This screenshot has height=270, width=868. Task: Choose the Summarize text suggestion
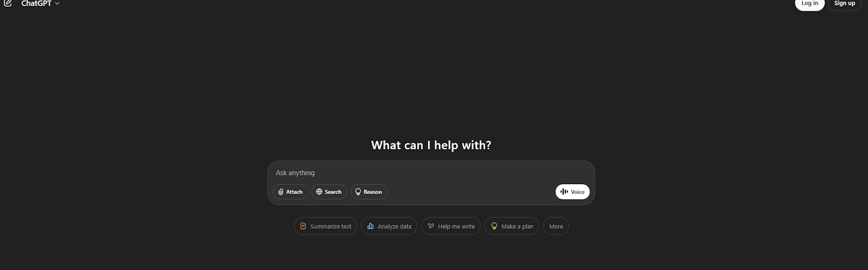click(325, 227)
